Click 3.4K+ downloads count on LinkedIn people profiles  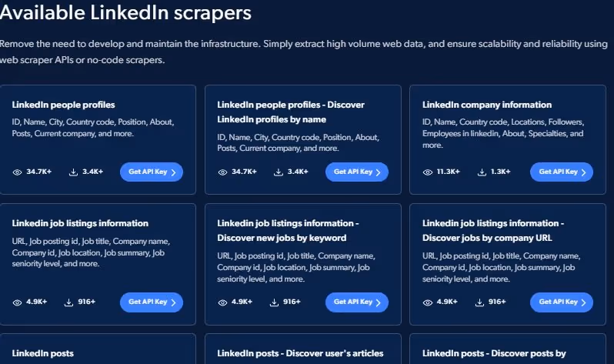click(92, 172)
